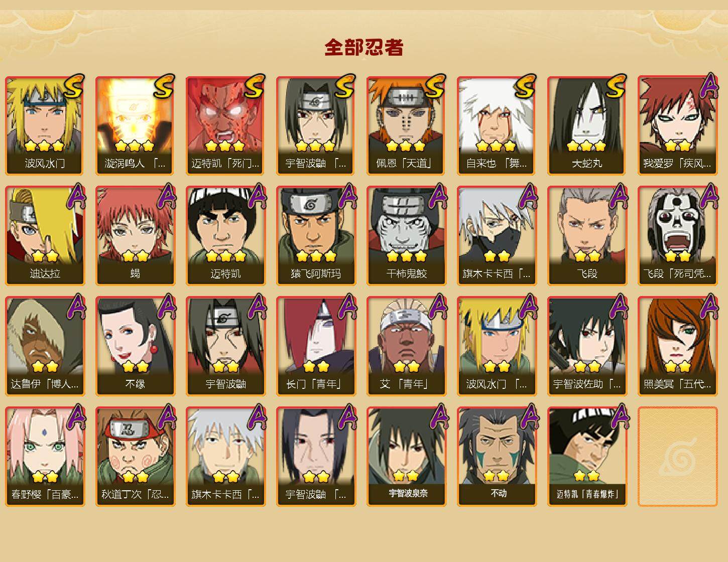Screen dimensions: 728x562
Task: Select the 蝎 ninja card
Action: [x=136, y=236]
